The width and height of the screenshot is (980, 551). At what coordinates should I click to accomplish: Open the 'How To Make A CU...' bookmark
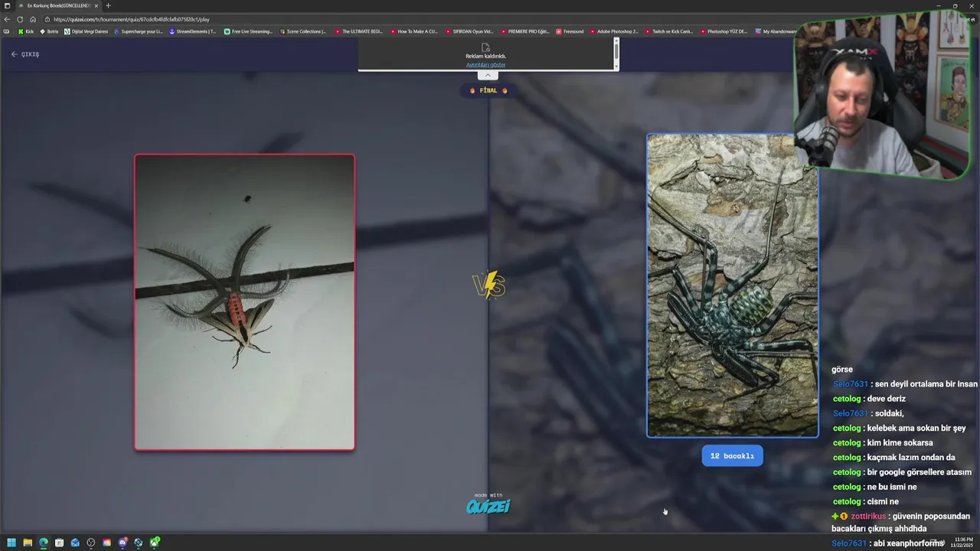tap(414, 31)
